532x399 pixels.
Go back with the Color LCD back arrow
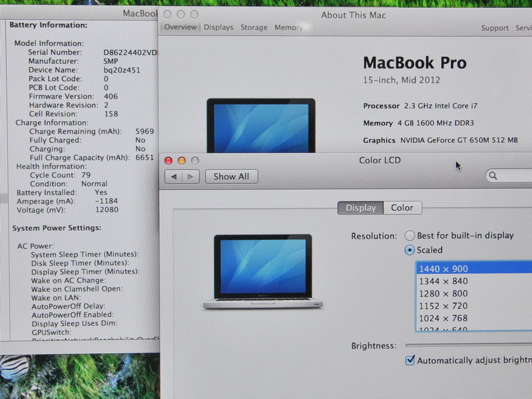(x=174, y=177)
